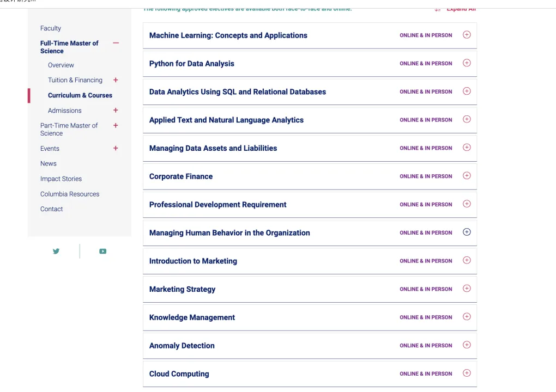Click plus icon for Python for Data Analysis
556x392 pixels.
click(466, 63)
